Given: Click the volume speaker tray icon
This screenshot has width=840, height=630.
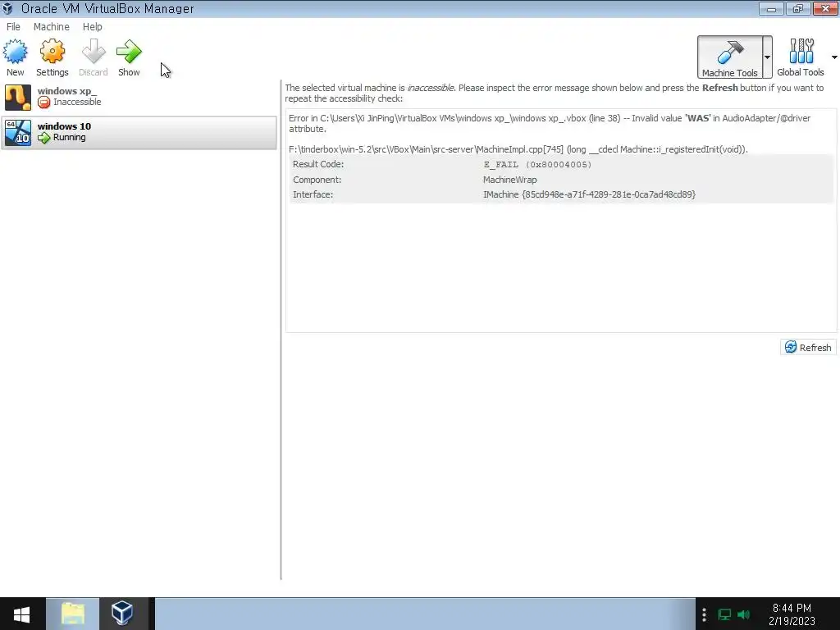Looking at the screenshot, I should coord(743,614).
